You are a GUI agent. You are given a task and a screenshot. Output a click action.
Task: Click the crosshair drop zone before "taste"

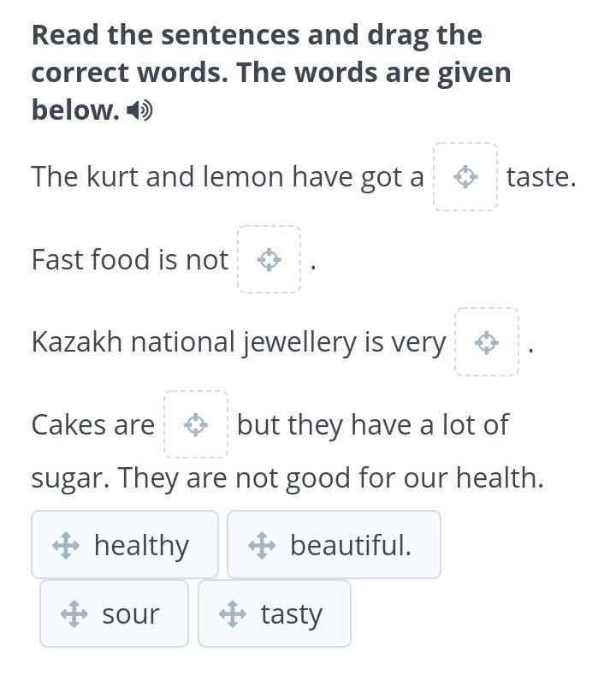(465, 177)
